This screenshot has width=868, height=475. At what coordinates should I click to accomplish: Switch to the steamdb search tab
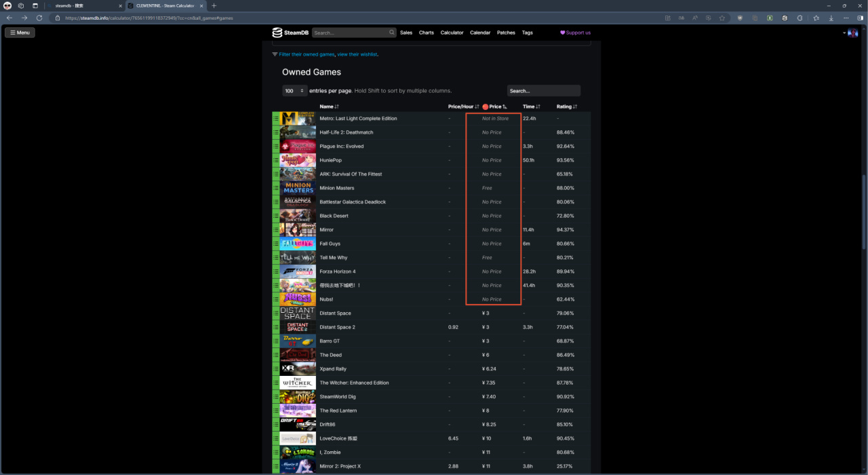(85, 5)
